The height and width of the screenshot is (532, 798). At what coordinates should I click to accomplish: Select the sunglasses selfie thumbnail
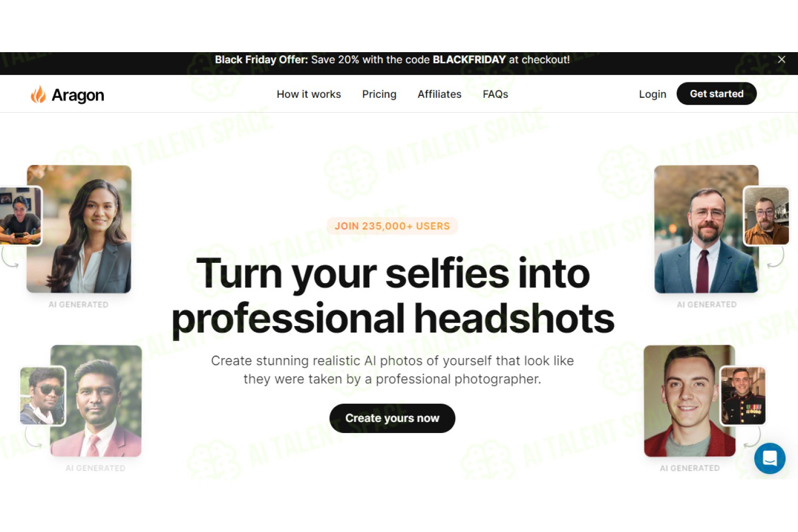pyautogui.click(x=43, y=396)
